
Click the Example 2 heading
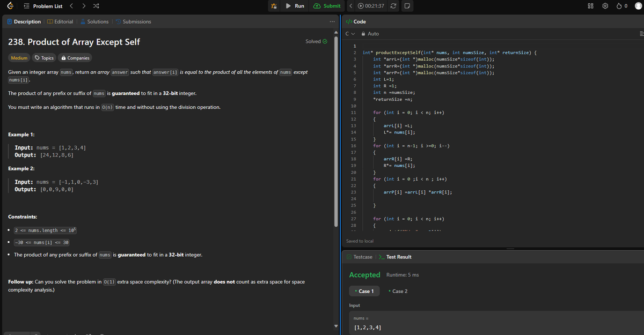coord(22,168)
